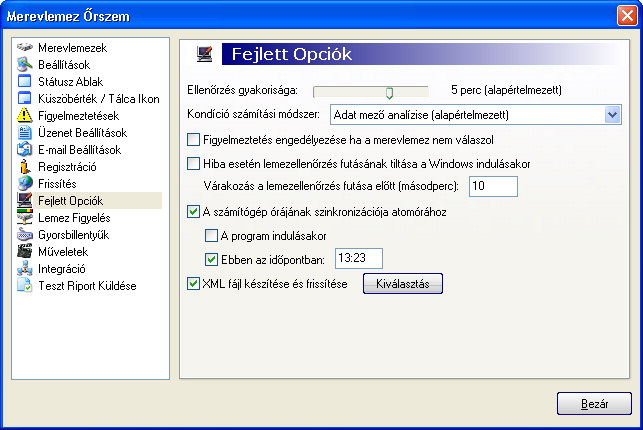Open Teszt Riport Küldése entry
The width and height of the screenshot is (643, 430).
click(87, 286)
